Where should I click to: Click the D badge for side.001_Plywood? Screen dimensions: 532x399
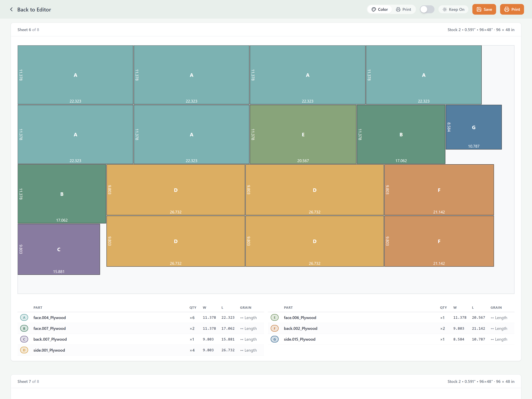click(24, 350)
